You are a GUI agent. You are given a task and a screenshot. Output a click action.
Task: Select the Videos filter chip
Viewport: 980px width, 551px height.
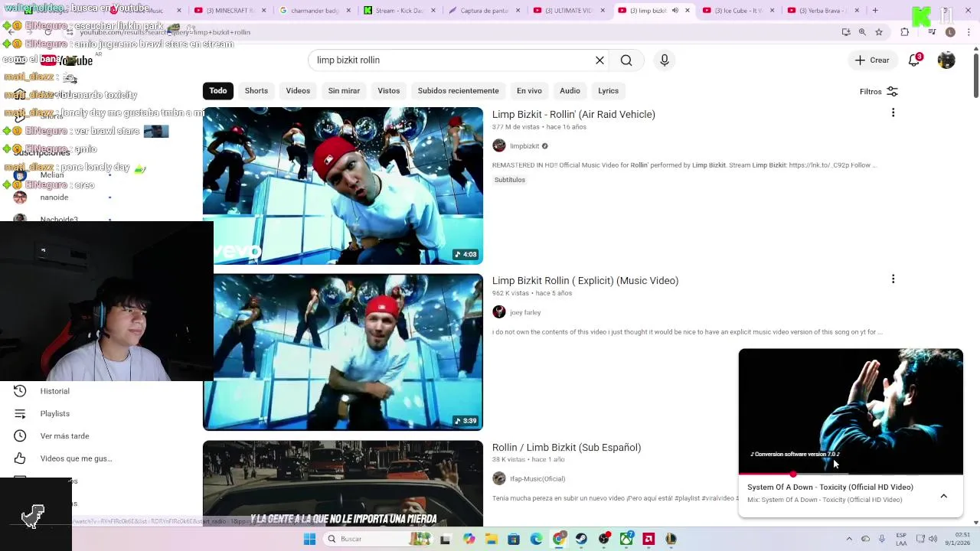[x=298, y=91]
